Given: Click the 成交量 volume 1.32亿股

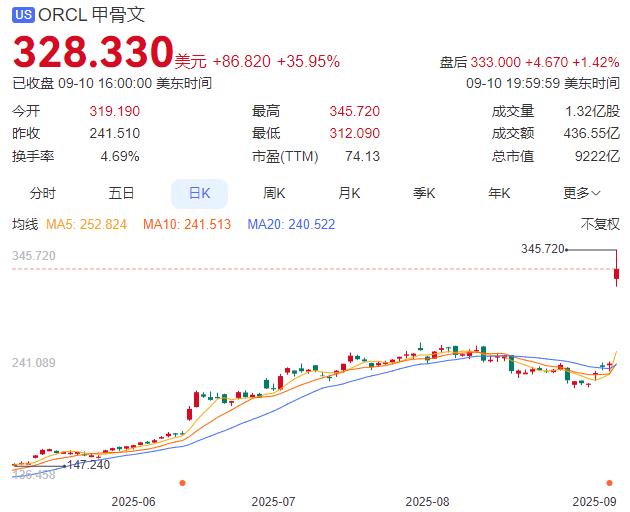Looking at the screenshot, I should (593, 111).
